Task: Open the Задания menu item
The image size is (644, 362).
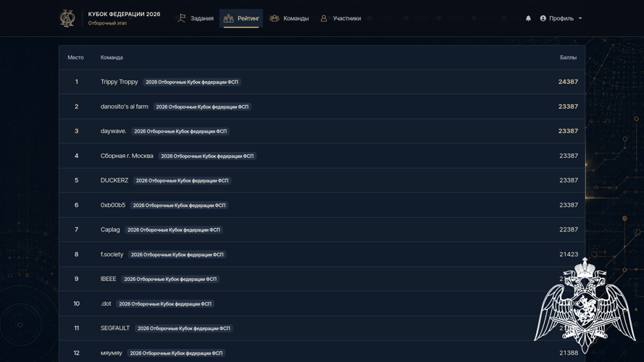Action: (201, 19)
